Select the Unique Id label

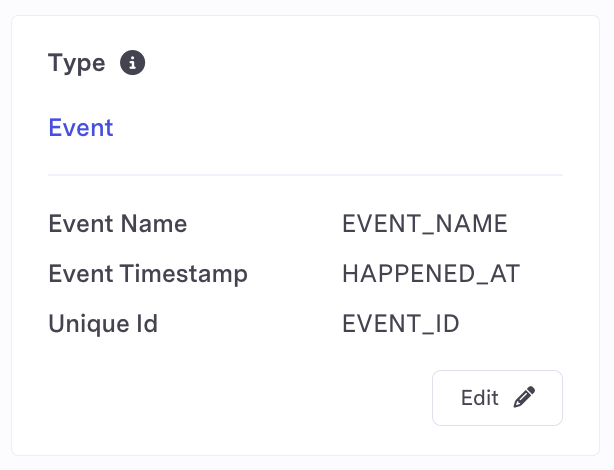[103, 323]
